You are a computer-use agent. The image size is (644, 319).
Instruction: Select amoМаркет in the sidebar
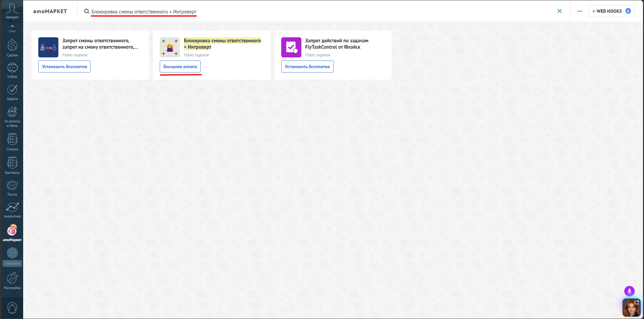[x=12, y=233]
